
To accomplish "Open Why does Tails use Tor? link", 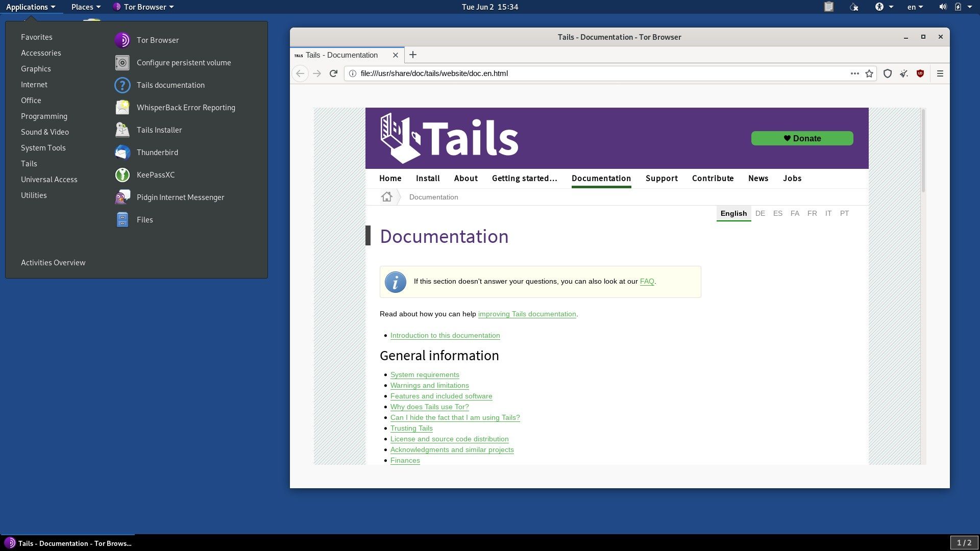I will click(x=429, y=407).
